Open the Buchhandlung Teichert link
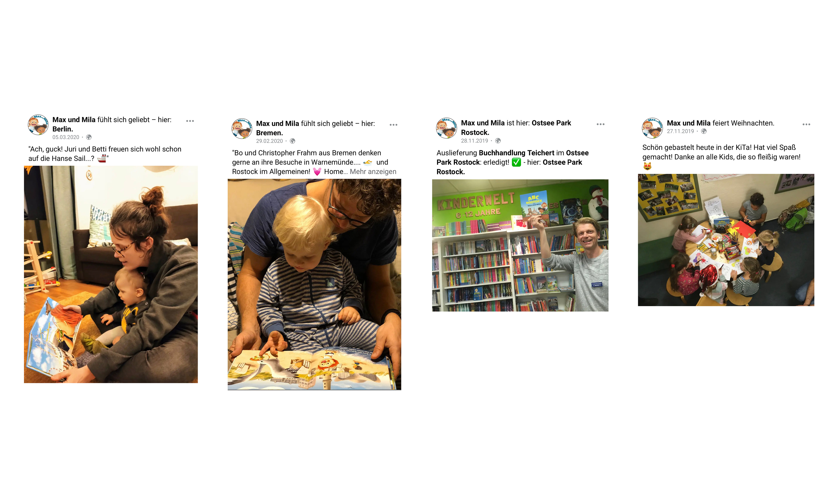 (516, 153)
